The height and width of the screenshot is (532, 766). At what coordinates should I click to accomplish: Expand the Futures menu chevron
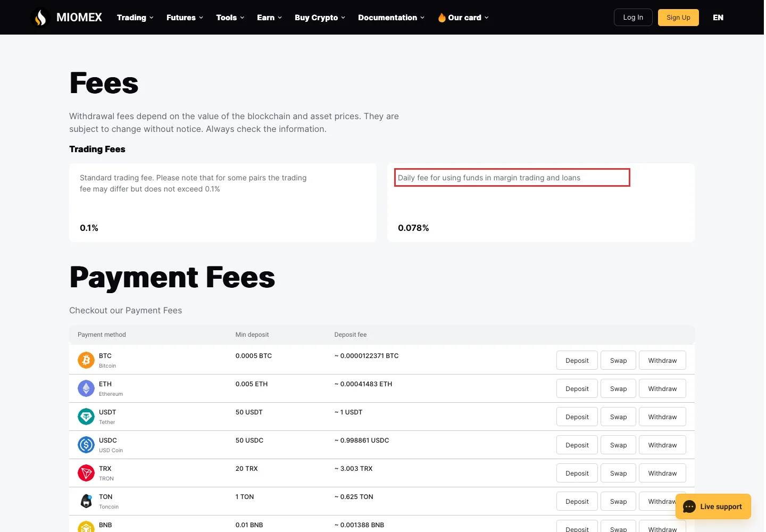pyautogui.click(x=201, y=18)
